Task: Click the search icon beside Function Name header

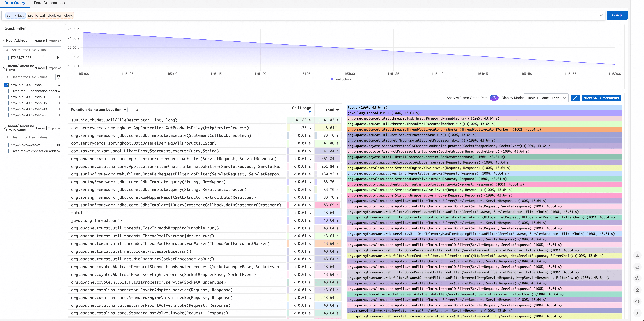Action: point(137,110)
